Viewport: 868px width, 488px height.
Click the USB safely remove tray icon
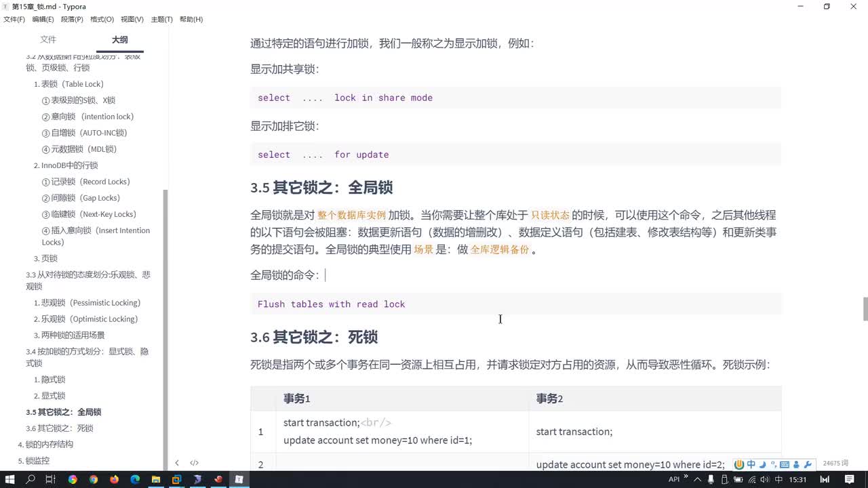click(724, 479)
